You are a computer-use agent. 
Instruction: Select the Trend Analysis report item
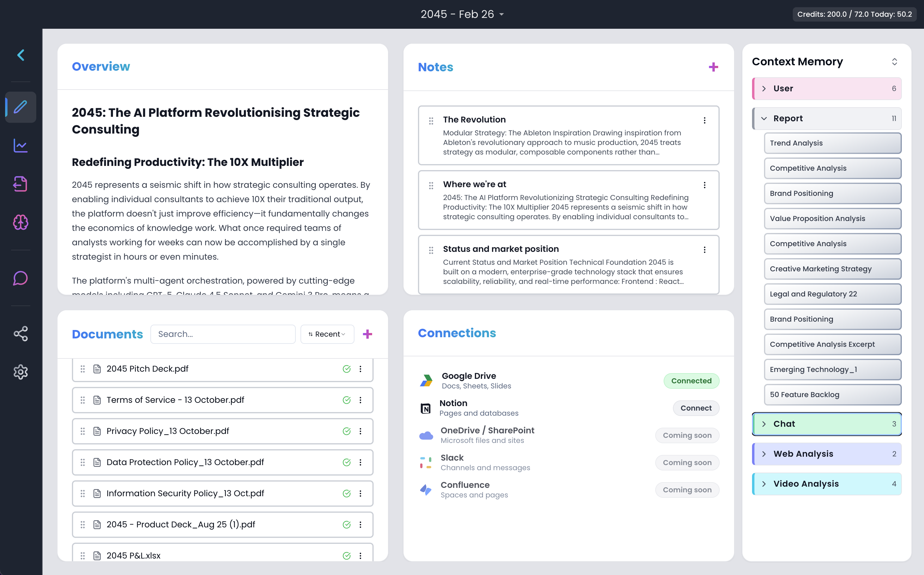(x=832, y=143)
